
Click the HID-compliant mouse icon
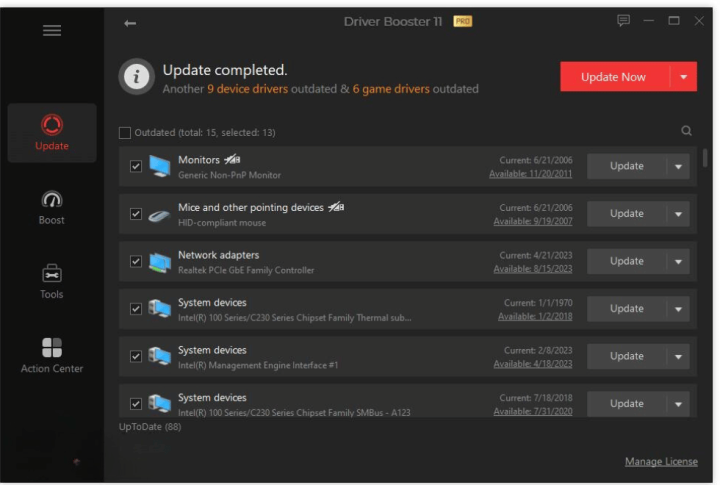click(159, 214)
